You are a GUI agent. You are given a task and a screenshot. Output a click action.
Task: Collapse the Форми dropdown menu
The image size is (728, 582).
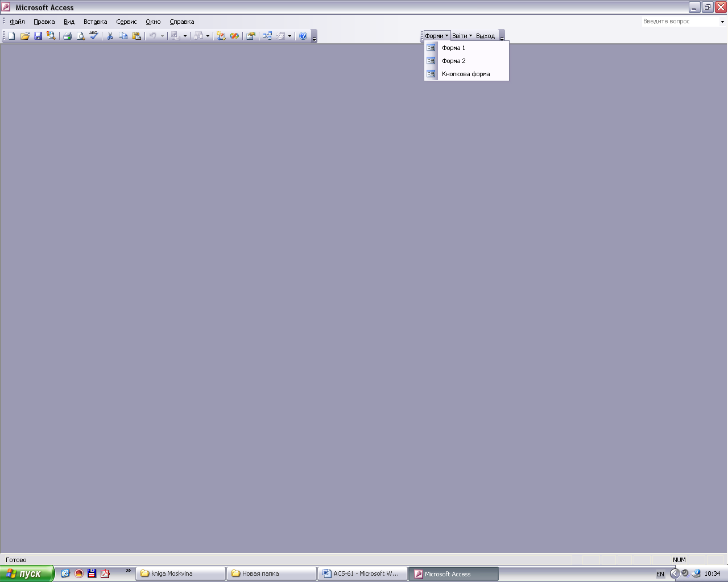point(437,36)
